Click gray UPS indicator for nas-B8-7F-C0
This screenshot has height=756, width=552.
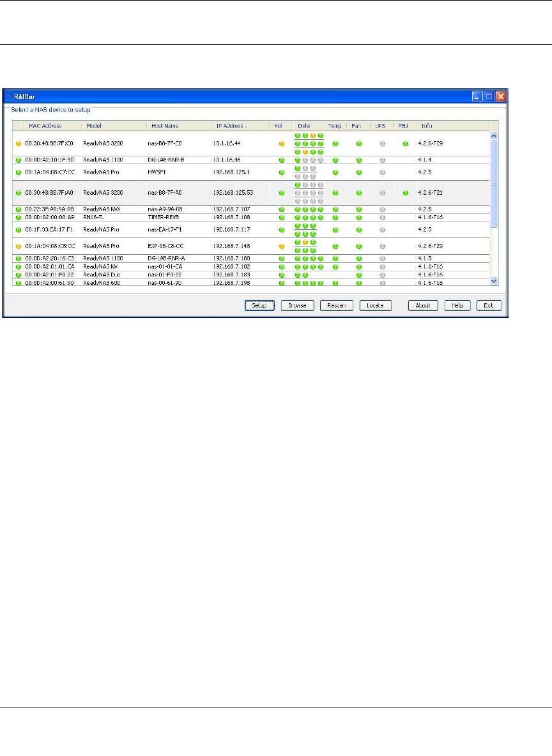(x=383, y=144)
